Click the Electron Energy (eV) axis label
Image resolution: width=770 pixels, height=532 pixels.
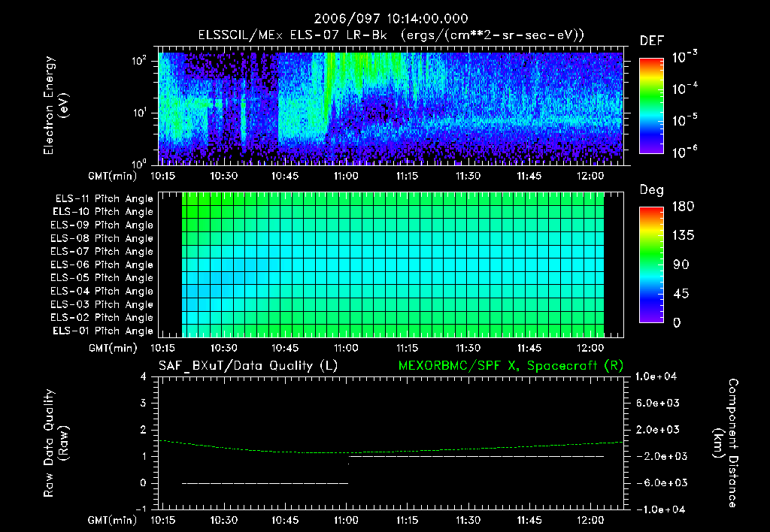[x=56, y=105]
